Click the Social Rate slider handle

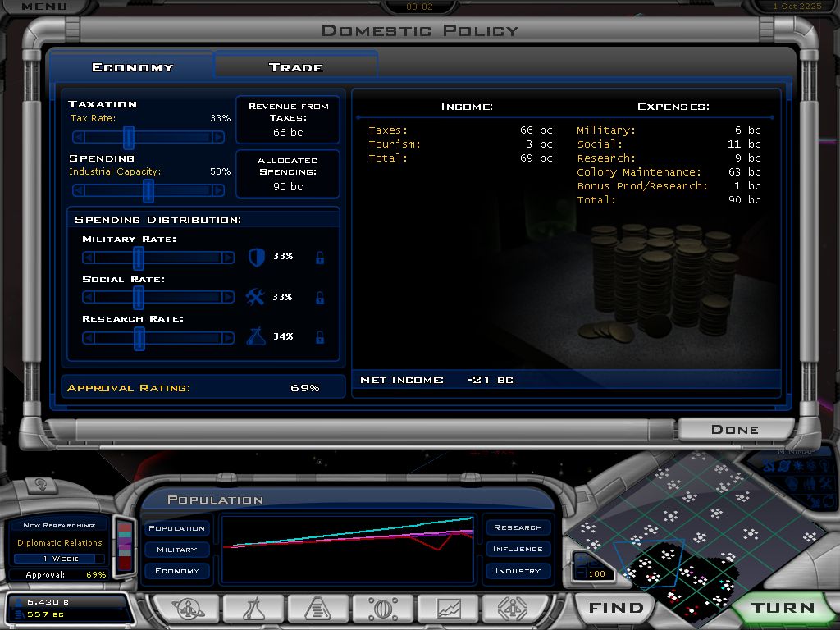click(x=139, y=297)
